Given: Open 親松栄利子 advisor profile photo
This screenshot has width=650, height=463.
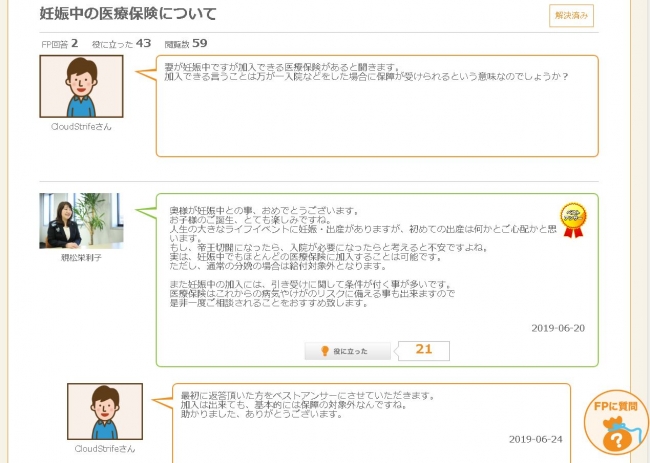Looking at the screenshot, I should pyautogui.click(x=81, y=221).
